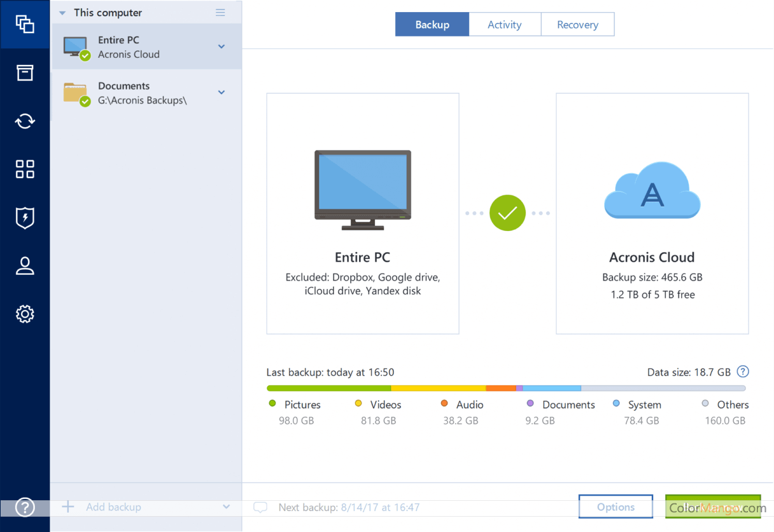
Task: Expand the Documents backup entry
Action: [222, 92]
